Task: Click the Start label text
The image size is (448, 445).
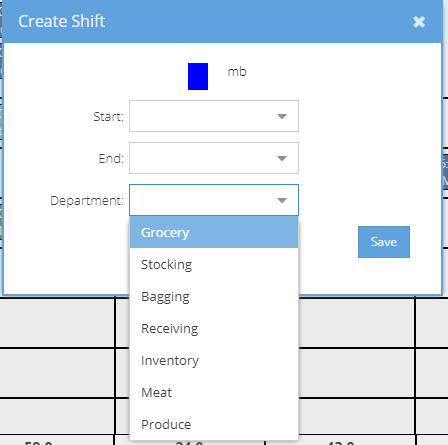Action: click(x=109, y=117)
